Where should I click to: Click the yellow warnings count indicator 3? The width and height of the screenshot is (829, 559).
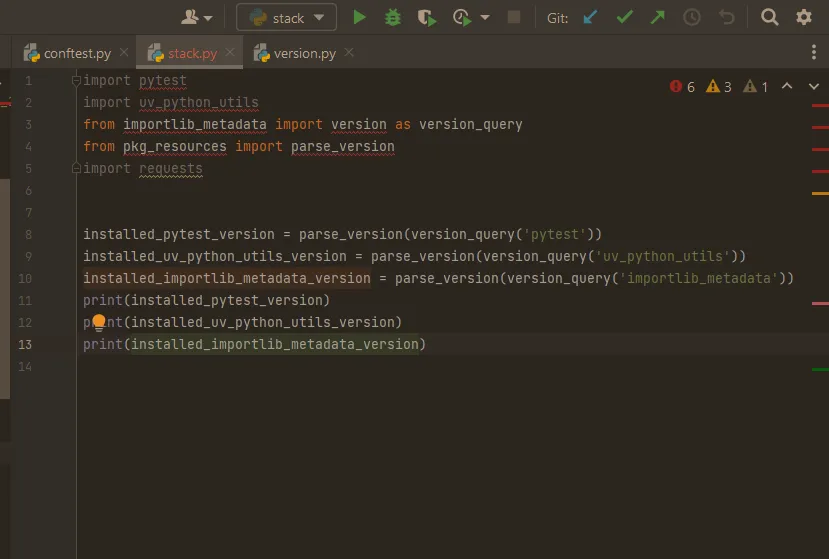pos(719,86)
